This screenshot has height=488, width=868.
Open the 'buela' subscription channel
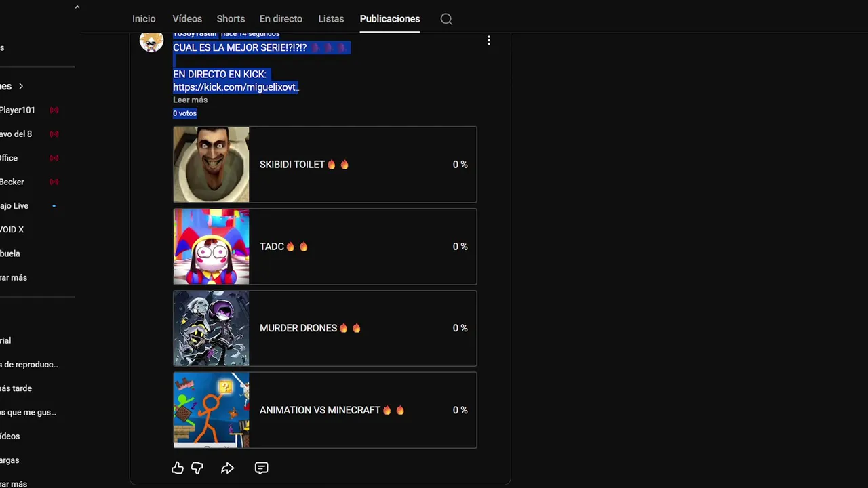[10, 253]
